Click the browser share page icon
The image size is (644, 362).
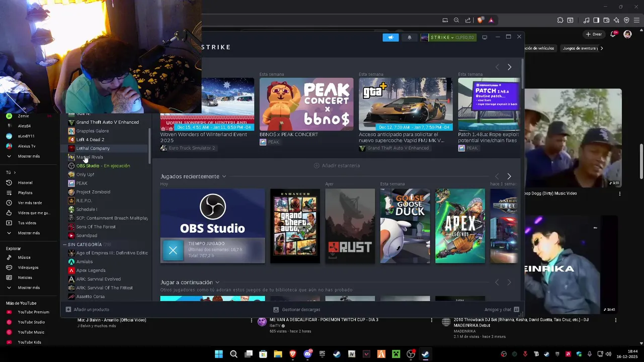click(x=468, y=20)
